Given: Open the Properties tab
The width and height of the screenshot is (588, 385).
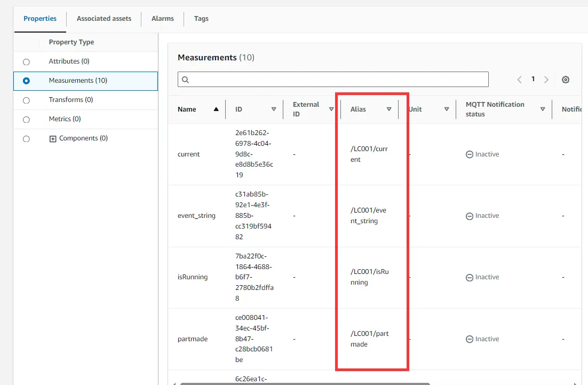Looking at the screenshot, I should click(40, 18).
